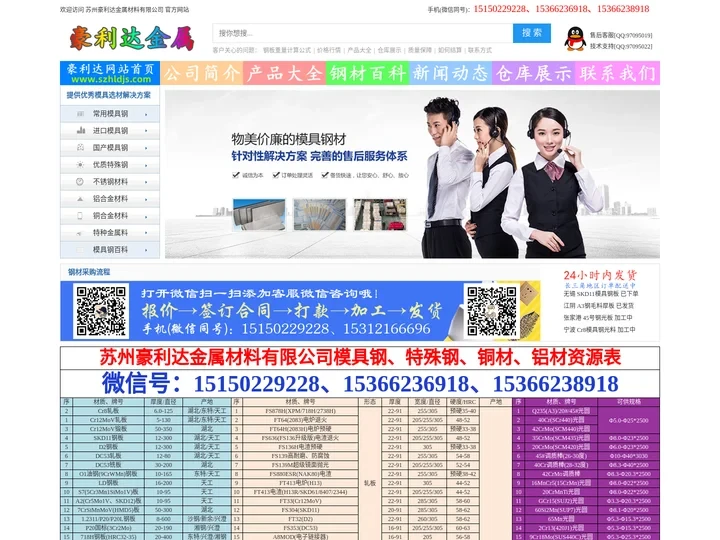Screen dimensions: 720x540
Task: Click the 物美价廉的模具钢材 banner headline
Action: 289,139
